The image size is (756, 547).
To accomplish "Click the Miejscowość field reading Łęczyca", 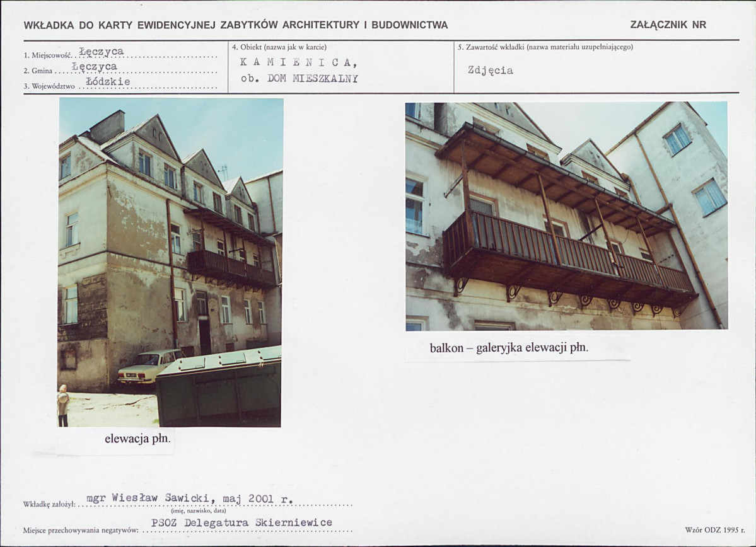I will pos(102,51).
